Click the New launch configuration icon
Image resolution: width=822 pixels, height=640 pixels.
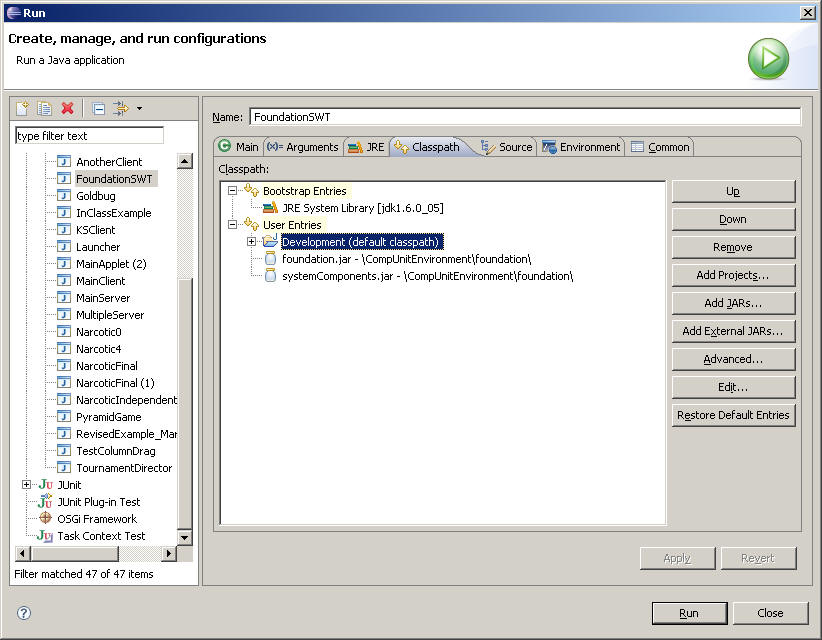click(x=22, y=108)
